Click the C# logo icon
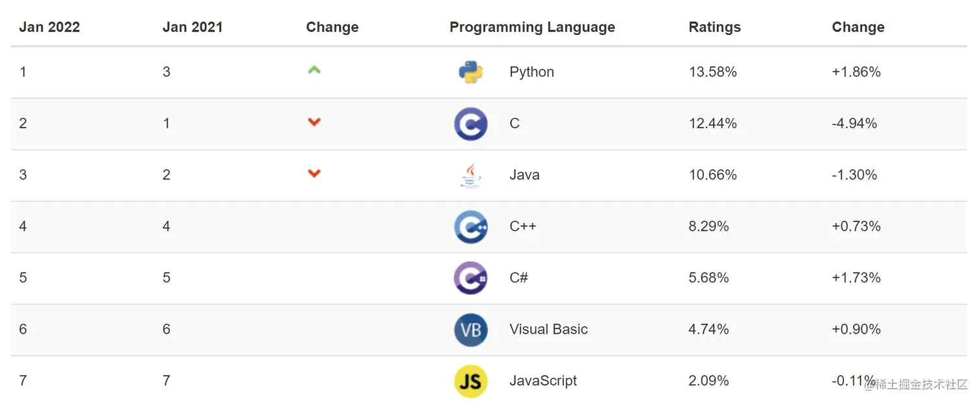Image resolution: width=980 pixels, height=403 pixels. pyautogui.click(x=471, y=278)
